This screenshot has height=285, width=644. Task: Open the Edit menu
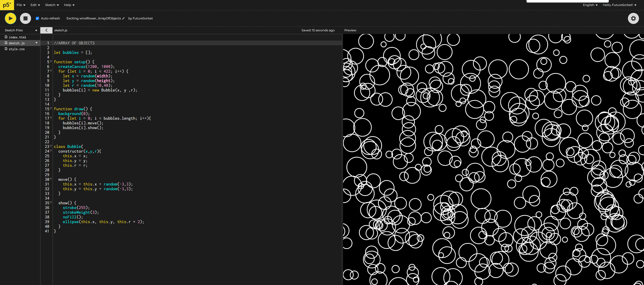tap(35, 5)
